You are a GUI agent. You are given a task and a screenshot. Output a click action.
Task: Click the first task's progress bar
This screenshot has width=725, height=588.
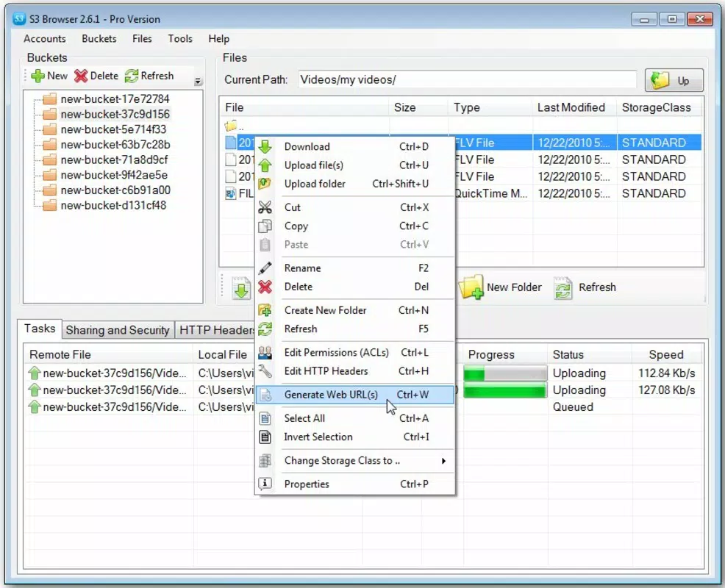coord(505,373)
